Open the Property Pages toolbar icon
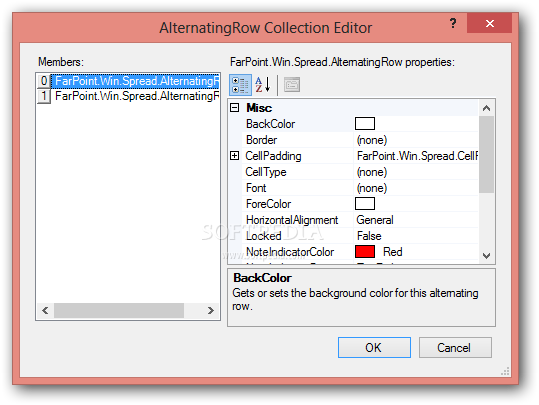 [292, 85]
